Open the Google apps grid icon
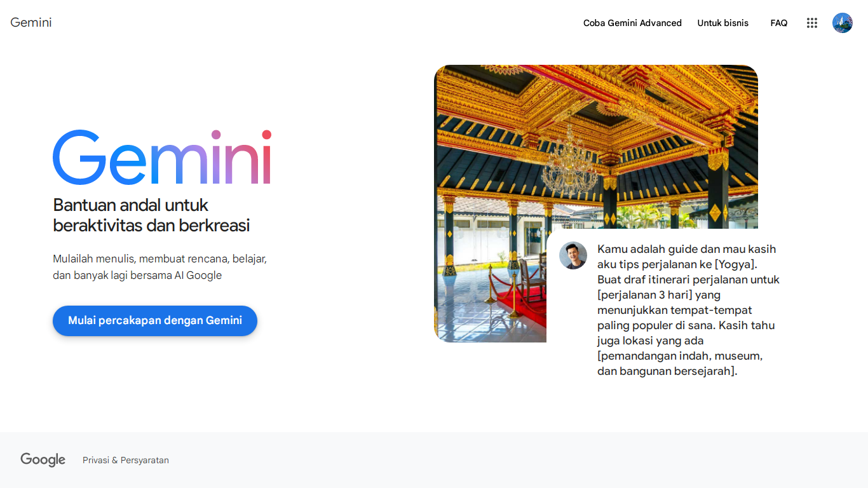 tap(811, 23)
